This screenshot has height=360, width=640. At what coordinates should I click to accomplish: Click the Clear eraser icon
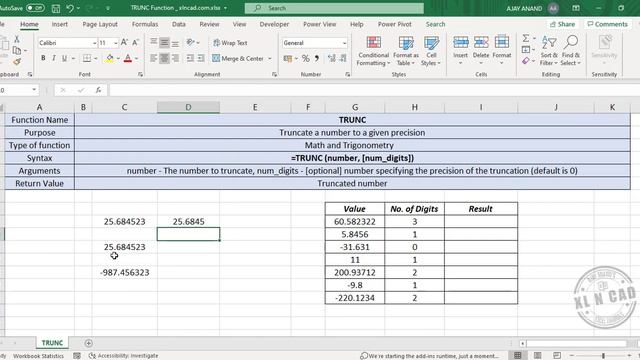pos(526,61)
